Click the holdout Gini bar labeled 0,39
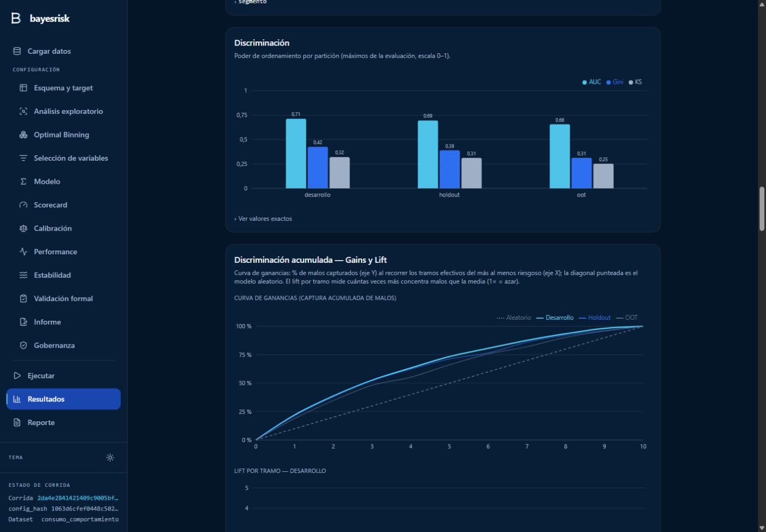 pos(449,169)
